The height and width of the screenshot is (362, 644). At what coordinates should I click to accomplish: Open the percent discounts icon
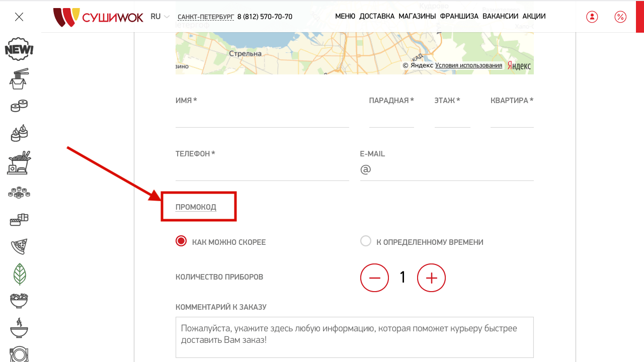point(620,17)
